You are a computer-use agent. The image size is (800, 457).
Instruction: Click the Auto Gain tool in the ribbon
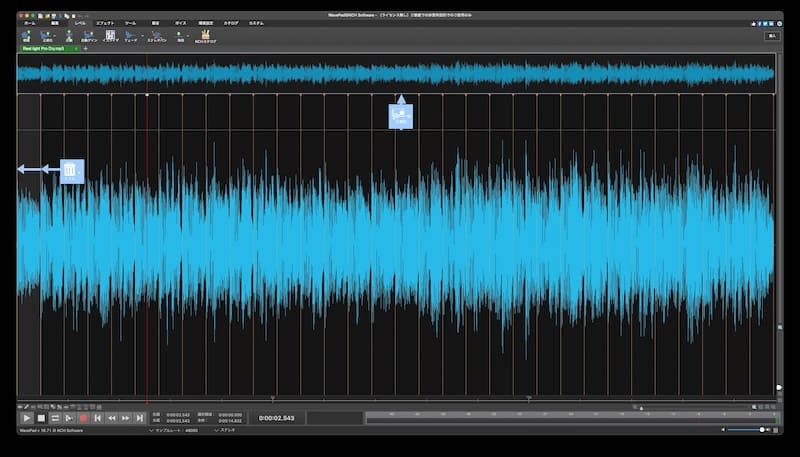tap(89, 36)
